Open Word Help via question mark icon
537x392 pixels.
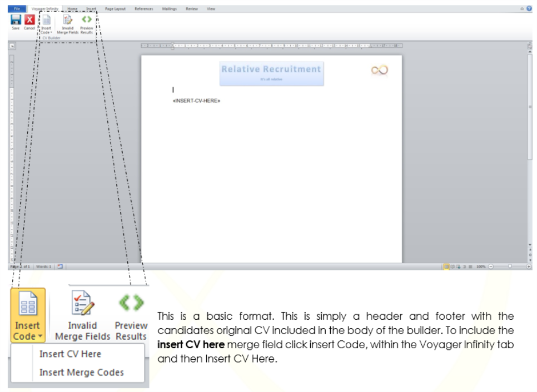pos(529,9)
